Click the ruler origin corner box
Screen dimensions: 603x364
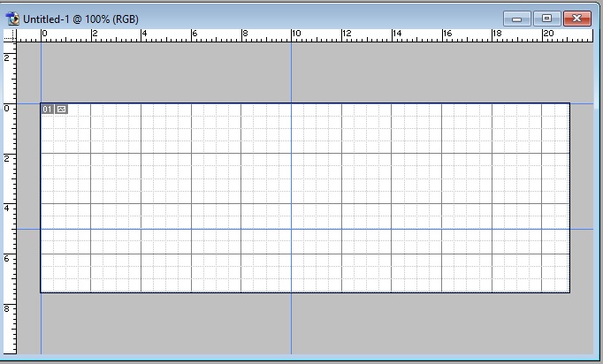point(10,35)
